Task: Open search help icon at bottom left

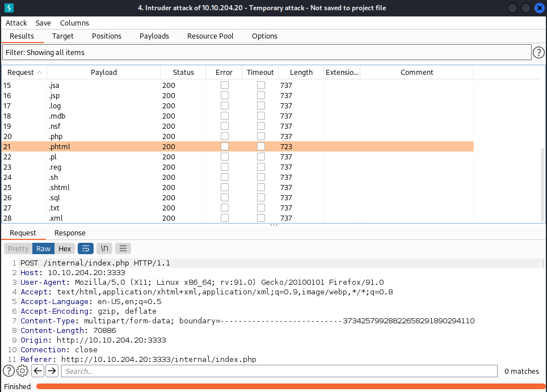Action: click(9, 371)
